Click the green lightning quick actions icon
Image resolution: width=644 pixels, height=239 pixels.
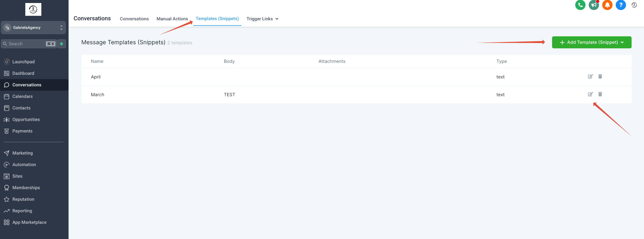point(61,44)
